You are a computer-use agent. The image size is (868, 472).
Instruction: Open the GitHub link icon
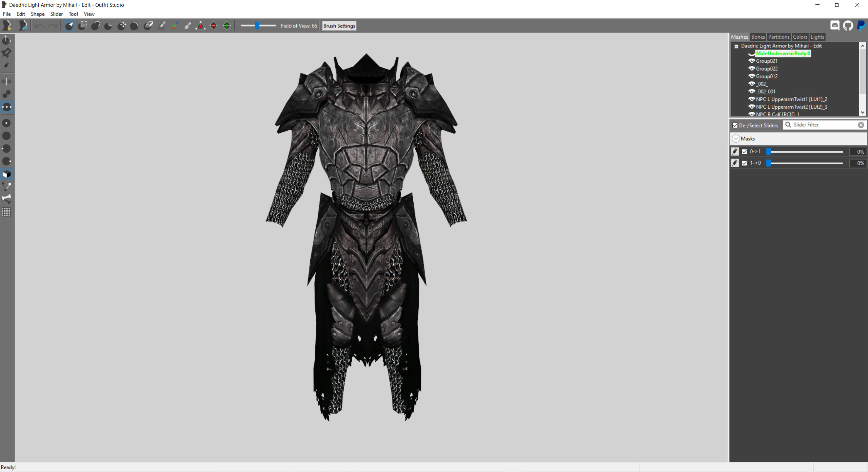click(848, 26)
